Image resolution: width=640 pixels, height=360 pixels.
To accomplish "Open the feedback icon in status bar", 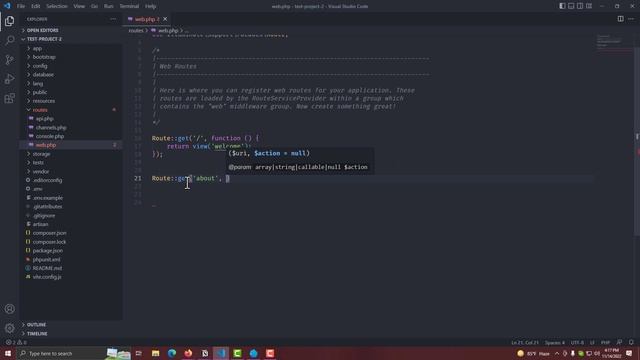I will 620,342.
